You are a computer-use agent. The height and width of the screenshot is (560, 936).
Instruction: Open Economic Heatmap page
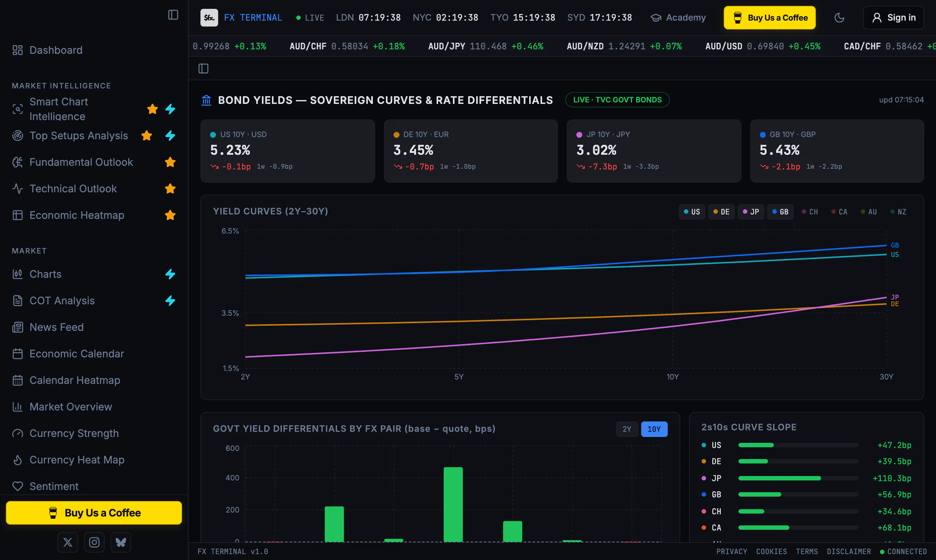(x=77, y=215)
